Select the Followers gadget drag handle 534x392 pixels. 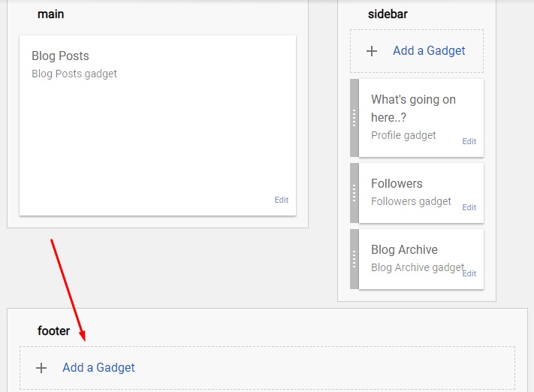[x=354, y=193]
